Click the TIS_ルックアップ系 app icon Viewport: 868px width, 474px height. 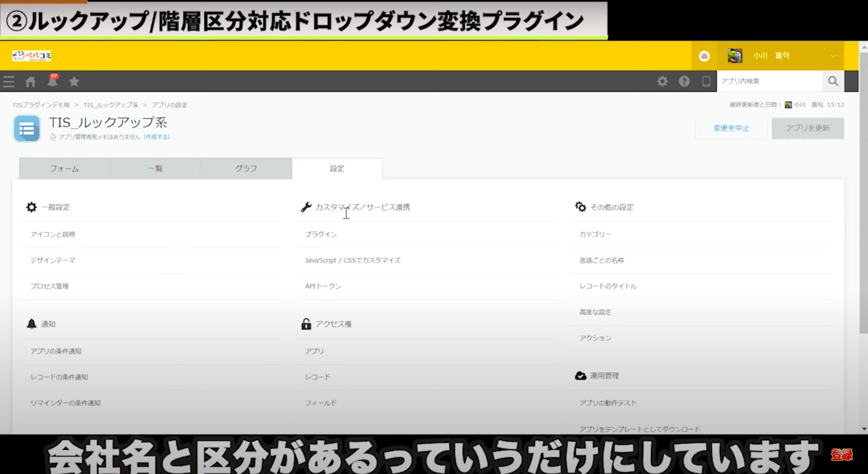27,128
